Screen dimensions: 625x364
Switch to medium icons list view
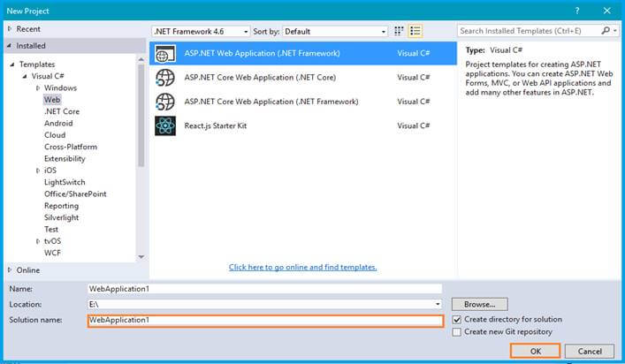(415, 31)
